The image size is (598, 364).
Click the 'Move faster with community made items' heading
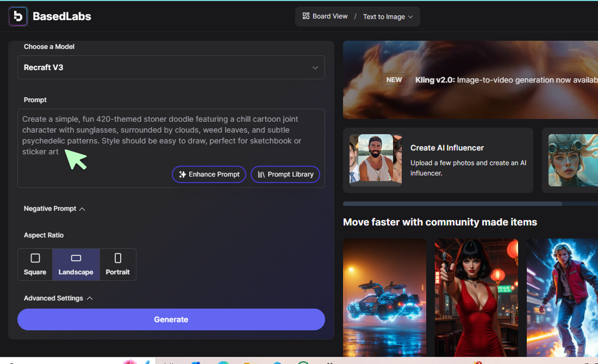point(440,222)
